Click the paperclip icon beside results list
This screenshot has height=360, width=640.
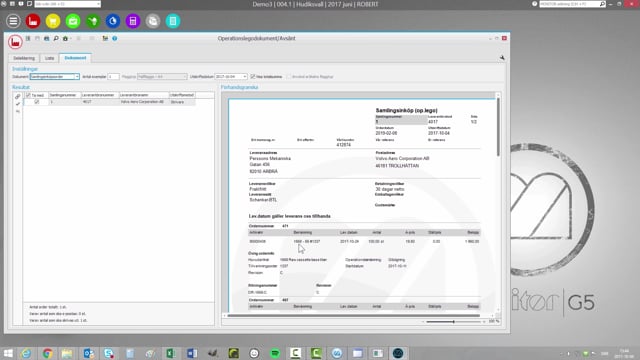point(18,97)
